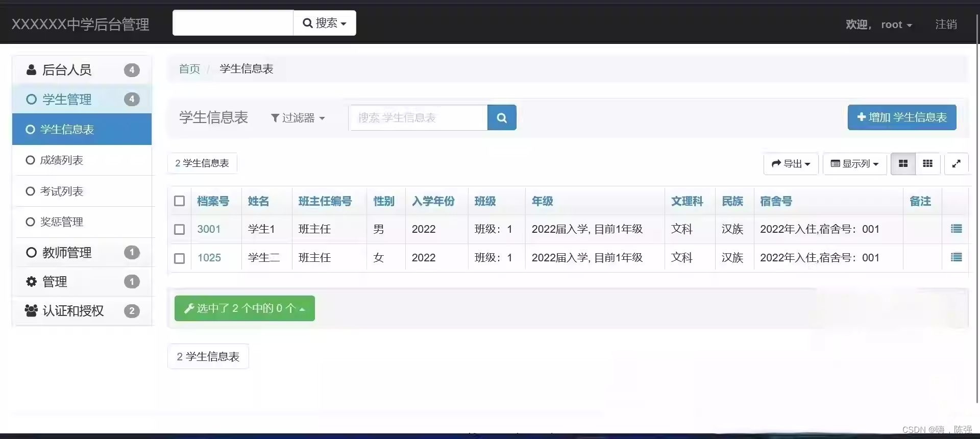Click the 后台人员 badge showing 4
The image size is (980, 439).
pyautogui.click(x=132, y=70)
